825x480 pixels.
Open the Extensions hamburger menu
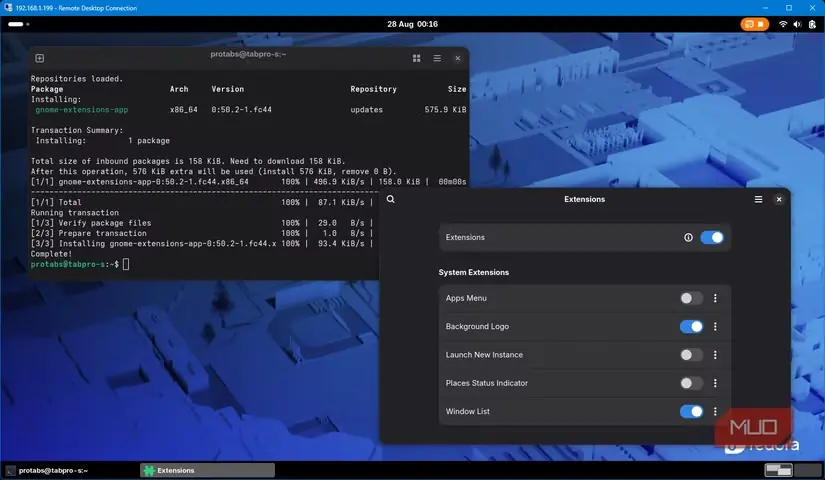tap(758, 199)
